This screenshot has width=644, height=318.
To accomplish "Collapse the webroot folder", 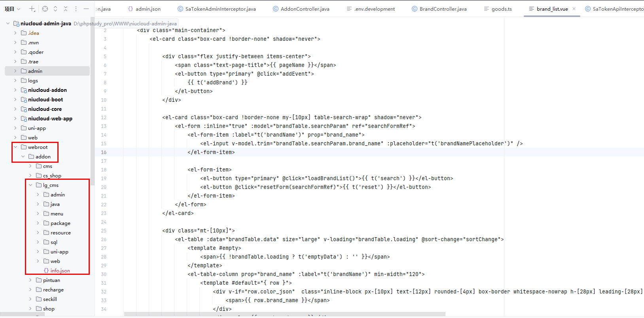I will click(x=15, y=147).
